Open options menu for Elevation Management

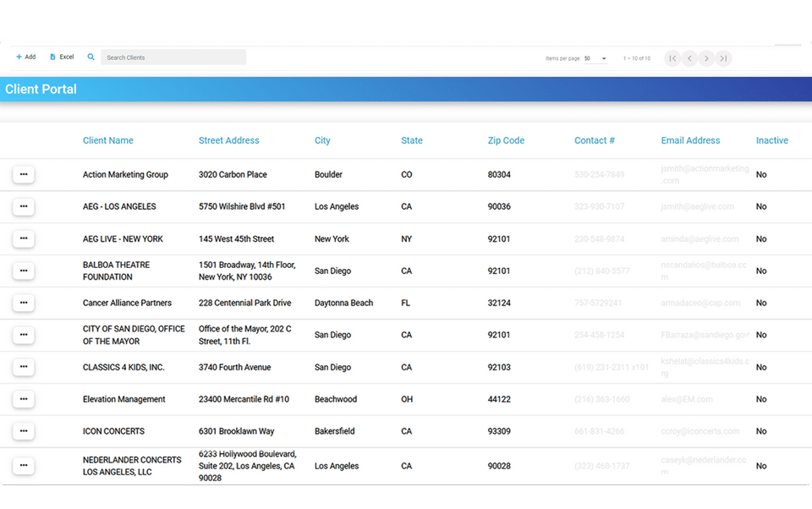click(x=24, y=399)
